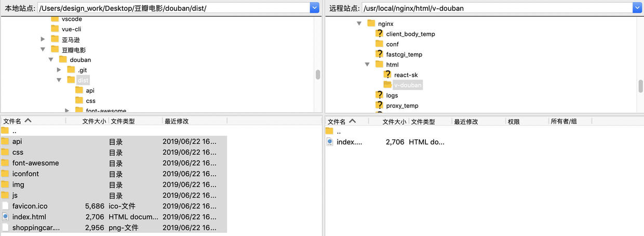Open the remote site path dropdown
The height and width of the screenshot is (236, 644).
(638, 8)
